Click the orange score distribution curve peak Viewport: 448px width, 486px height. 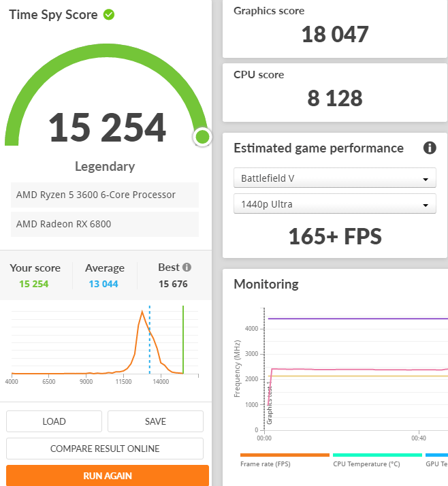pos(142,312)
